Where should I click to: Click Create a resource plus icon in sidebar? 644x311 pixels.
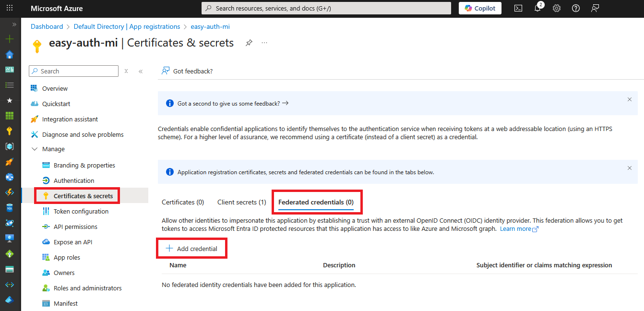10,39
